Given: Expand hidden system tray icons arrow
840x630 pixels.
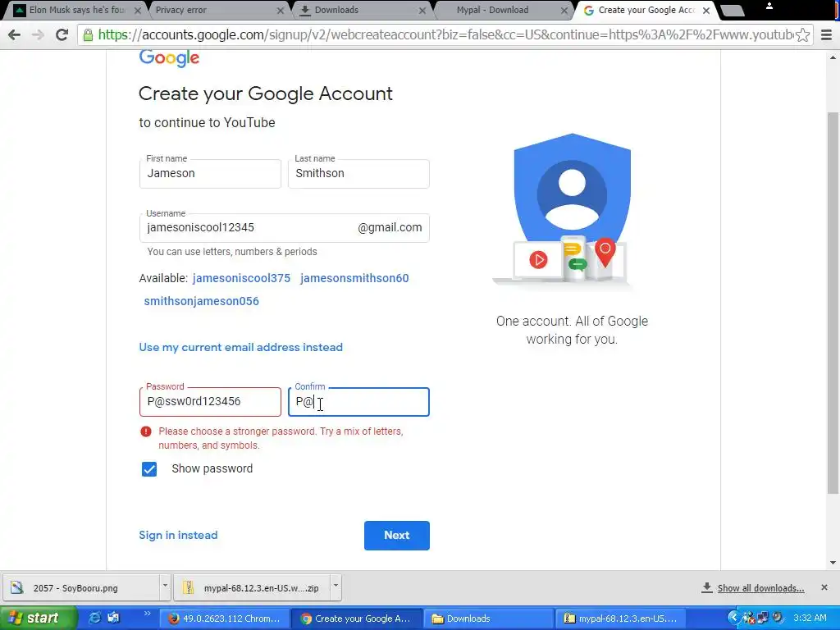Looking at the screenshot, I should tap(734, 618).
